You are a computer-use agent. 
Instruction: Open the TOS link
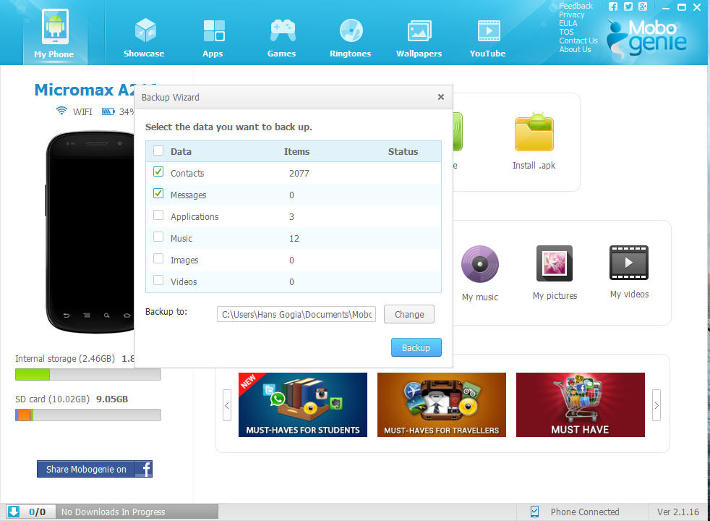click(566, 32)
